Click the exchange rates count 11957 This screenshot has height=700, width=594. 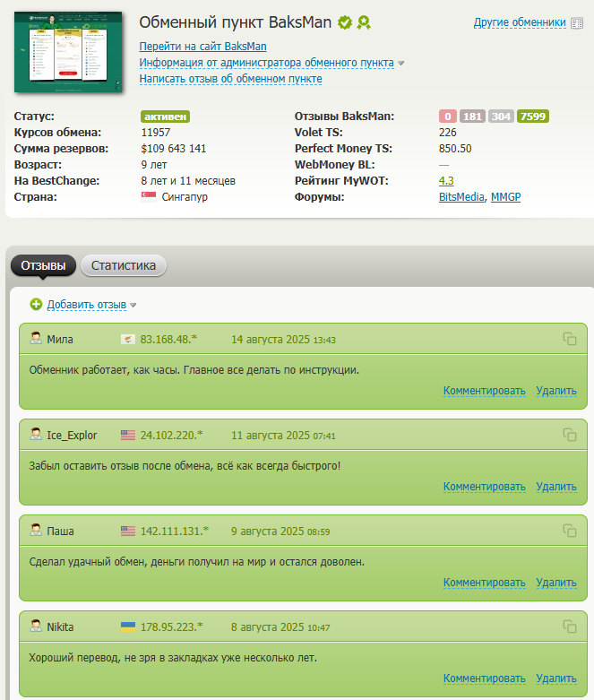156,133
